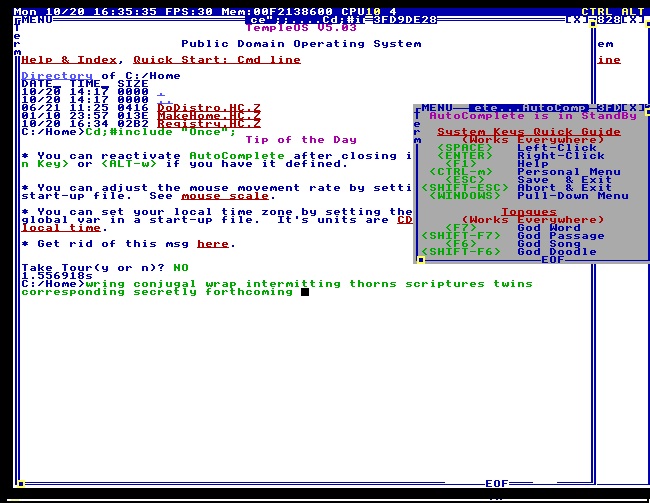Click the System Keys Quick Guide heading
This screenshot has height=503, width=650.
tap(529, 132)
